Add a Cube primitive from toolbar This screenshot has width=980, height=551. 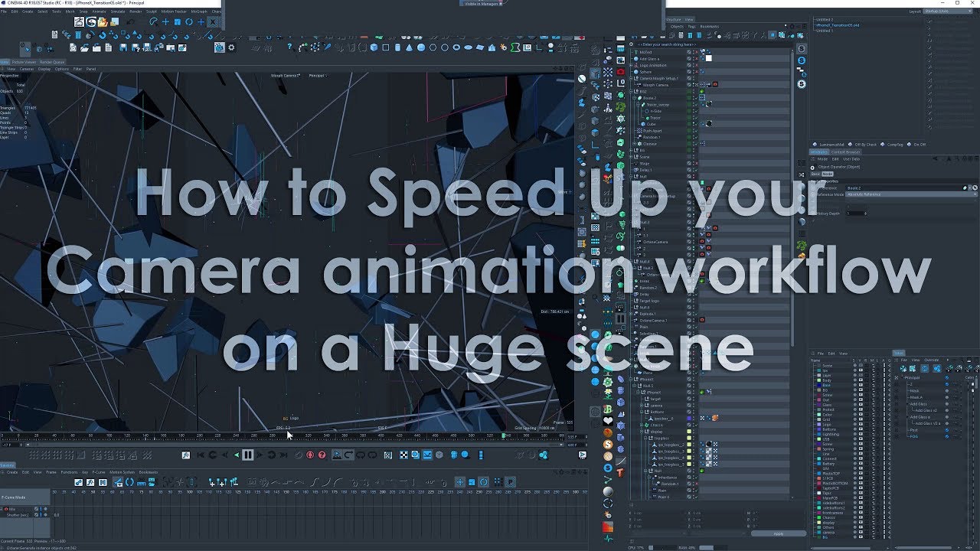[374, 47]
